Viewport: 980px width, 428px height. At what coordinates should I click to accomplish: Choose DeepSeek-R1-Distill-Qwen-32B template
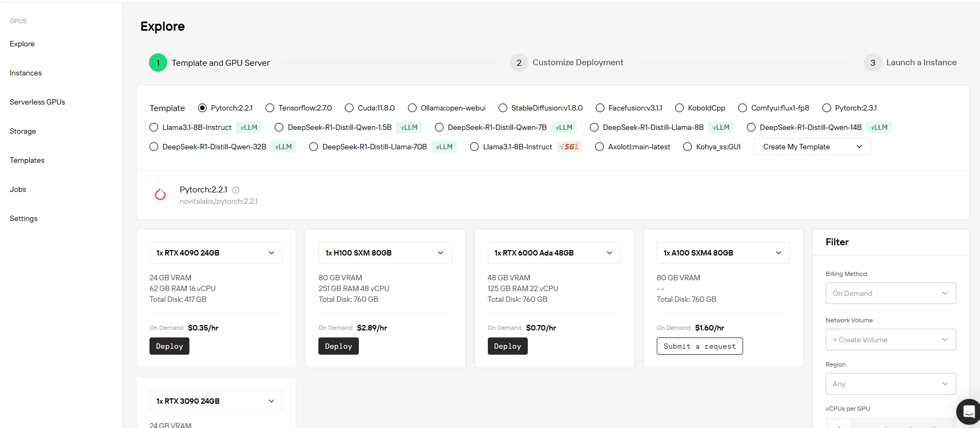[x=154, y=147]
